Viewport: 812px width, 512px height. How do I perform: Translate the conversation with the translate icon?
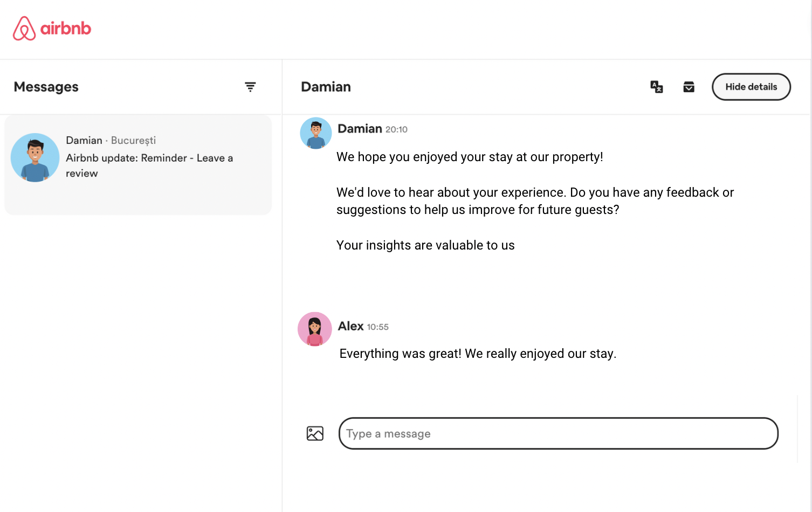pos(656,87)
